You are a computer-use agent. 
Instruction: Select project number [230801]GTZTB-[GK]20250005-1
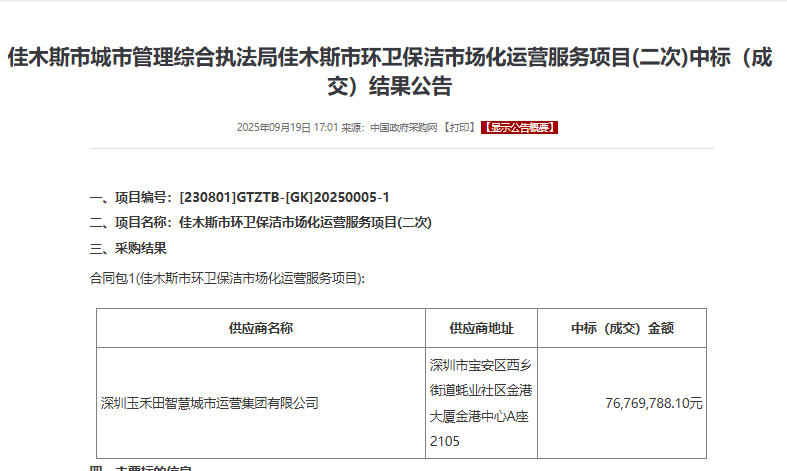point(284,197)
